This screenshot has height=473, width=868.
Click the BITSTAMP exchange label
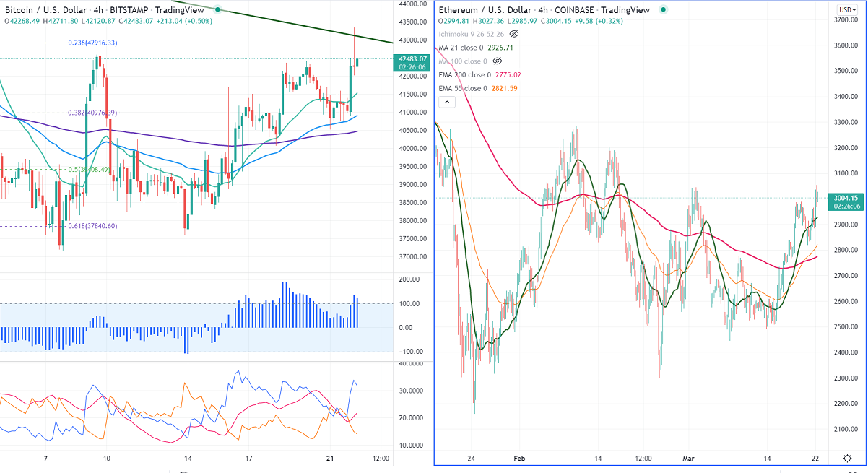(128, 10)
